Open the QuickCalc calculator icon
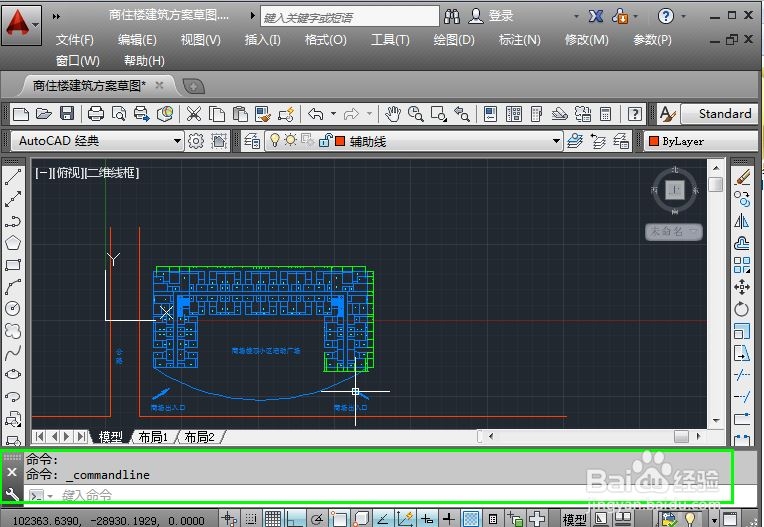 pos(605,114)
